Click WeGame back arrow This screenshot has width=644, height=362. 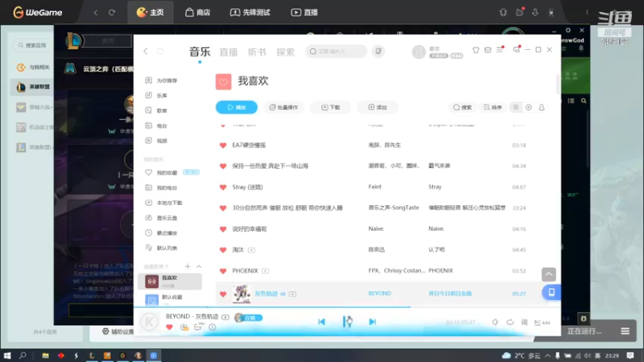coord(95,12)
